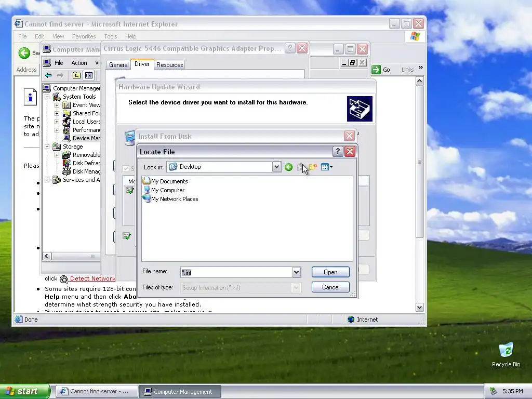Image resolution: width=532 pixels, height=399 pixels.
Task: Click the Go button in IE address bar
Action: point(381,70)
